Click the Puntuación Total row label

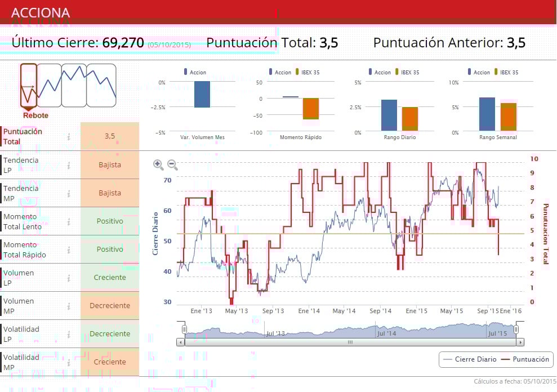[23, 136]
